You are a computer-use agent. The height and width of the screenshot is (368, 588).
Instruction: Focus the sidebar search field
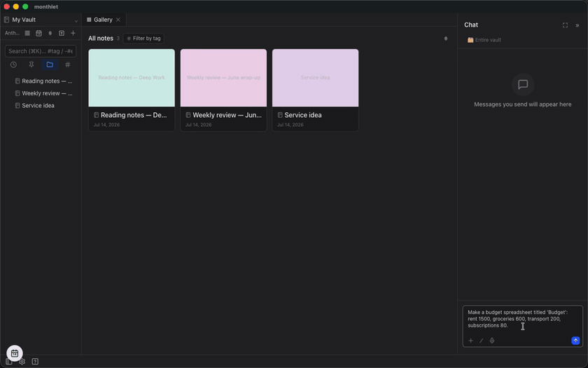click(41, 51)
